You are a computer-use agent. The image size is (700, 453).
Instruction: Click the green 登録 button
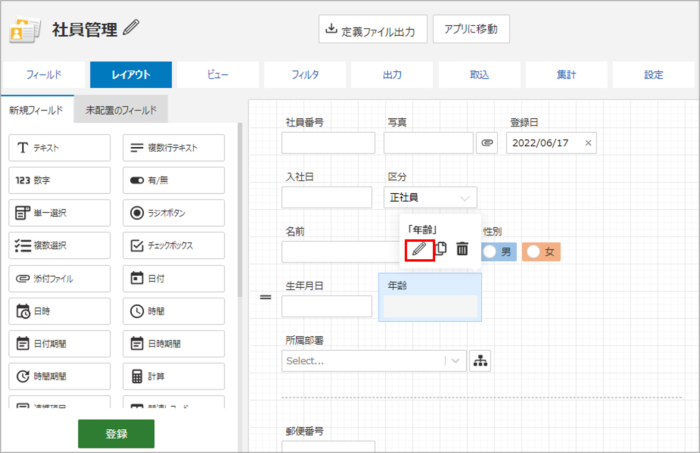point(116,433)
